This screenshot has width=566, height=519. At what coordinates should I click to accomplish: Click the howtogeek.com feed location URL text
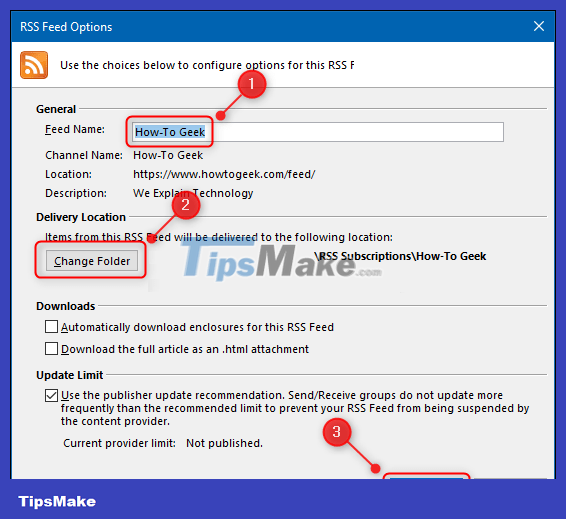click(224, 174)
